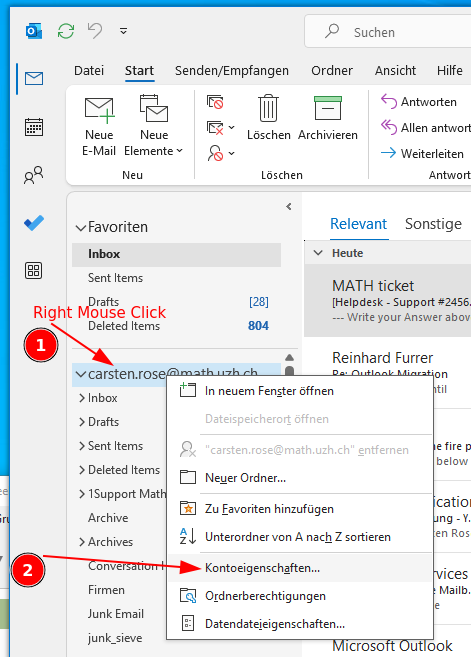The height and width of the screenshot is (657, 471).
Task: Open the People contacts icon
Action: click(34, 175)
